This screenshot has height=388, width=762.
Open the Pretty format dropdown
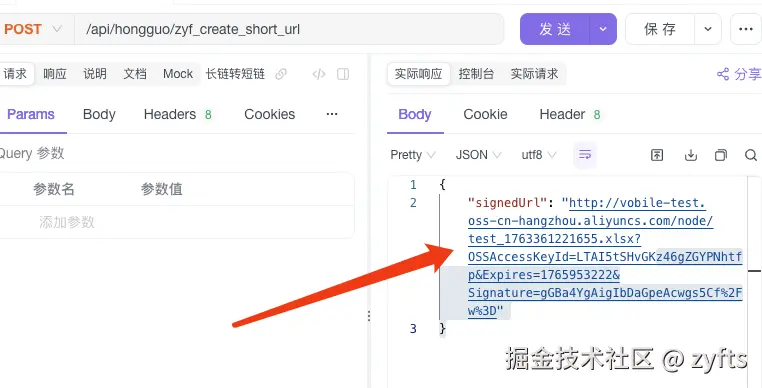tap(413, 155)
